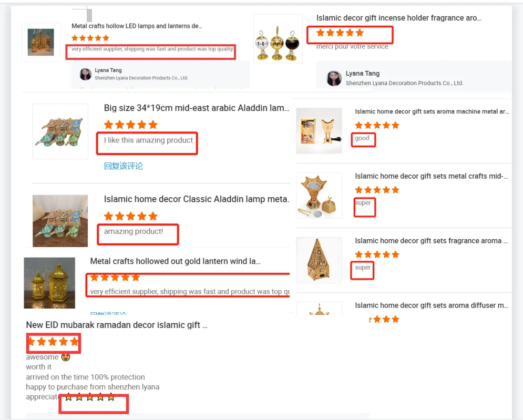Click the LED lamps and lanterns product thumbnail

point(40,42)
